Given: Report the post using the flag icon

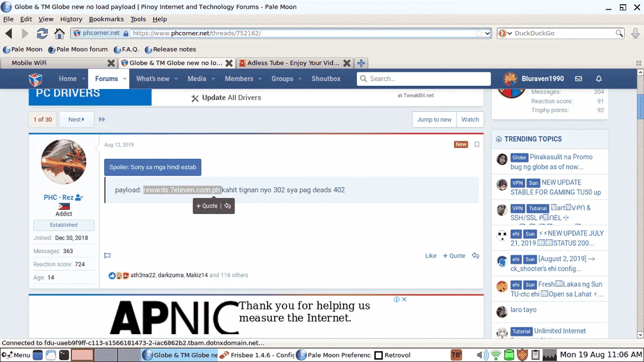Looking at the screenshot, I should [x=107, y=256].
